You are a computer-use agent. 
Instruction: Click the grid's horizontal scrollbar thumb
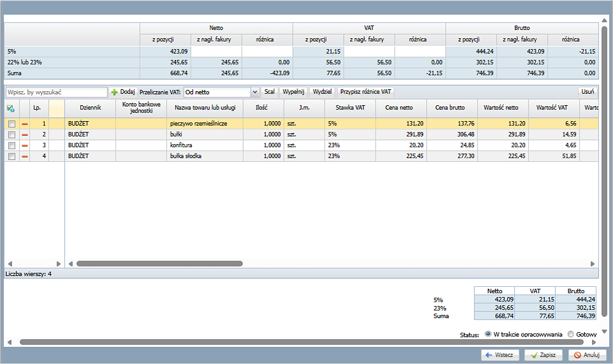pyautogui.click(x=159, y=263)
